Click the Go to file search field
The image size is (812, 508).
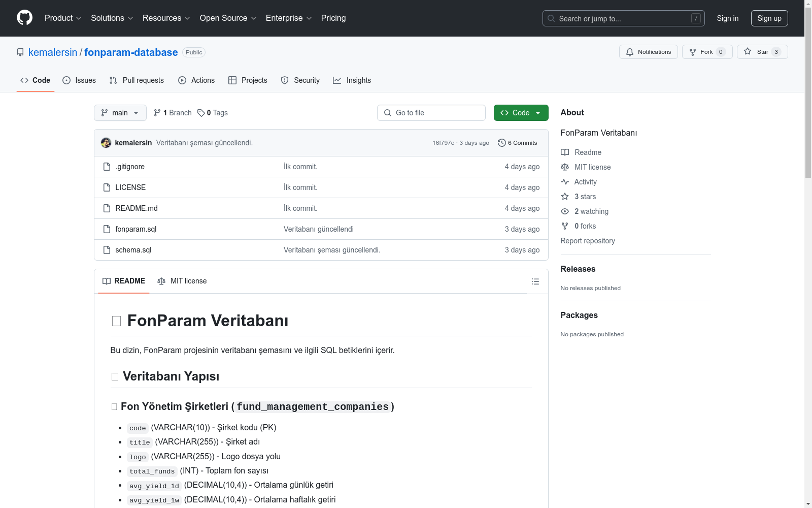431,113
